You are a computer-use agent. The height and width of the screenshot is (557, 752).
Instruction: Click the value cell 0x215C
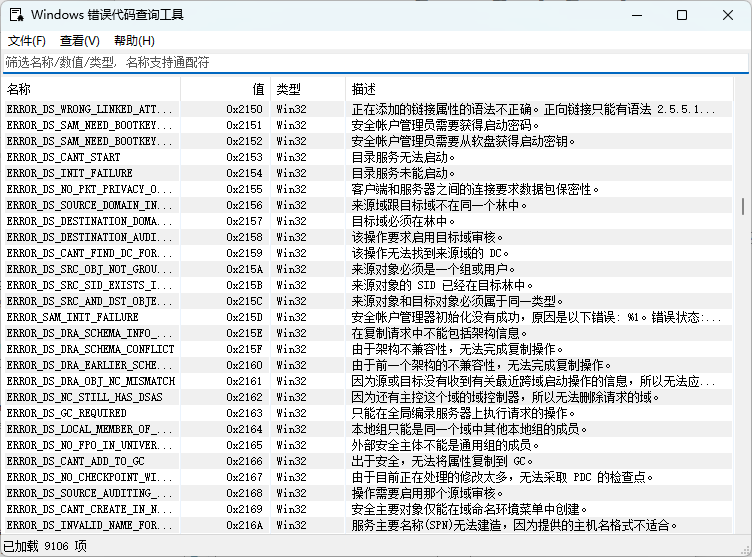coord(244,301)
